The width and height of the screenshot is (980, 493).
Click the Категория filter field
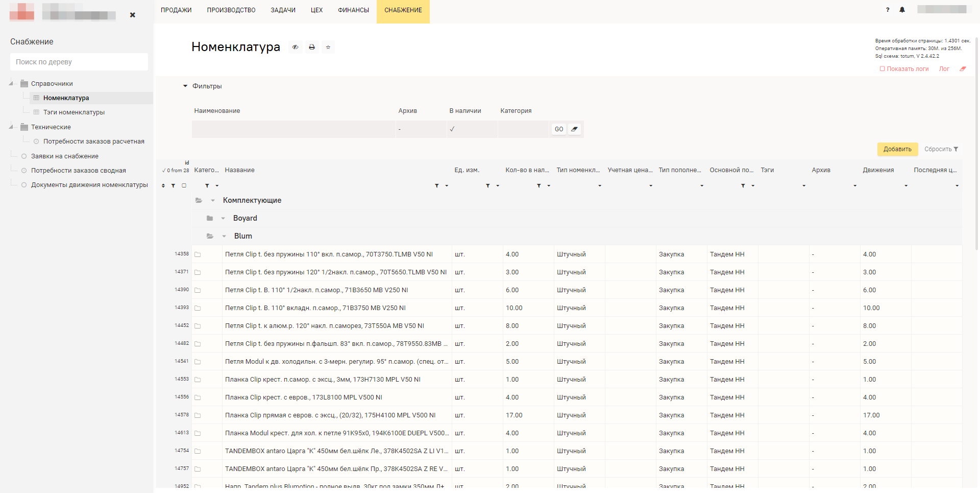point(523,129)
